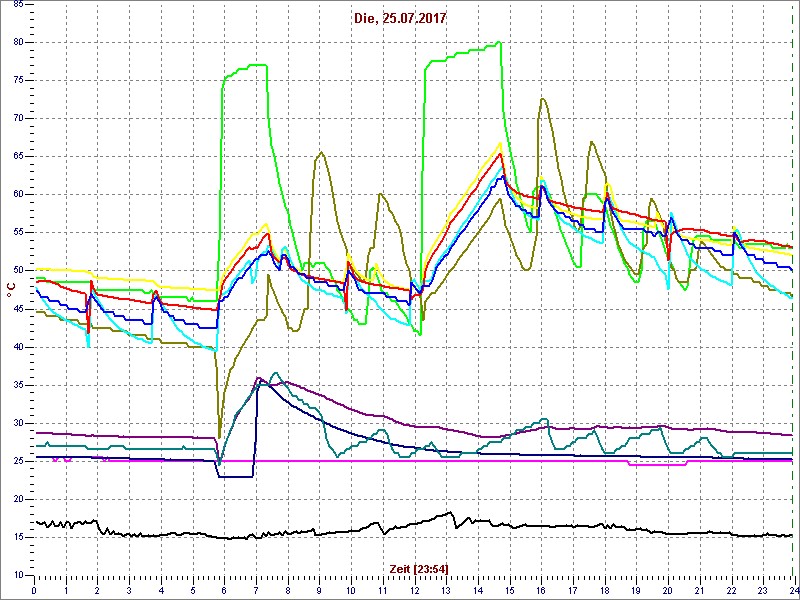Click the chart title "Die, 25.07.2017"
Screen dimensions: 800x600
pos(400,19)
